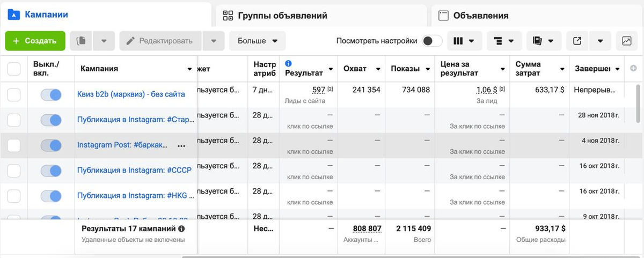The width and height of the screenshot is (644, 258).
Task: Click the 4 ноя 2018 г. date cell
Action: [x=601, y=141]
